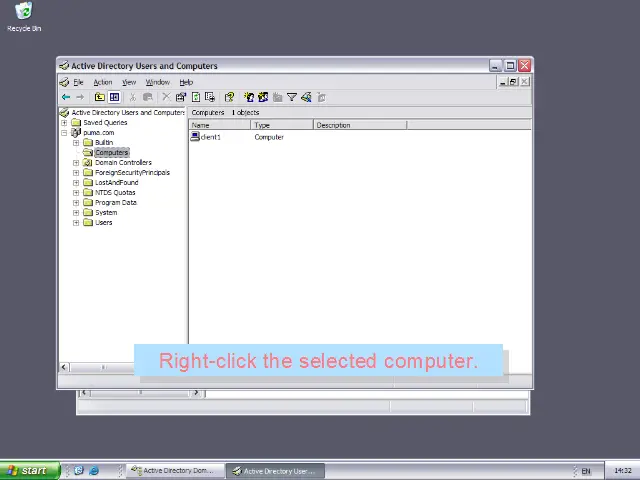
Task: Click the Active Directory User... taskbar button
Action: pos(276,471)
